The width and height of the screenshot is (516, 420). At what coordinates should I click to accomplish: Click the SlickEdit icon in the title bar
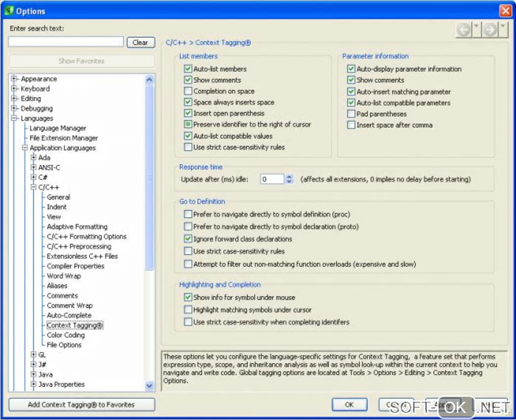coord(9,11)
